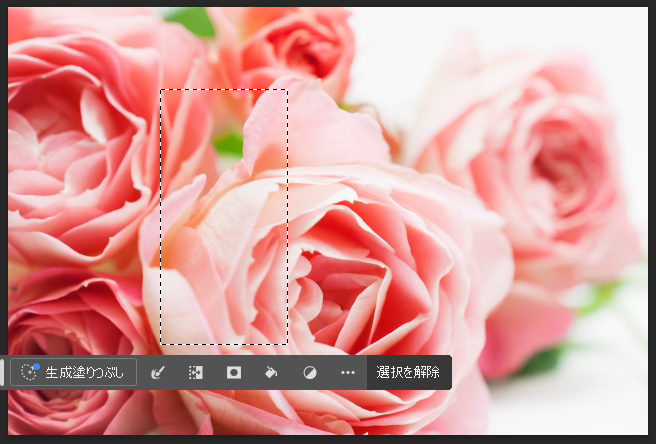Image resolution: width=656 pixels, height=444 pixels.
Task: Click the dark pasteboard border above the image
Action: 328,3
